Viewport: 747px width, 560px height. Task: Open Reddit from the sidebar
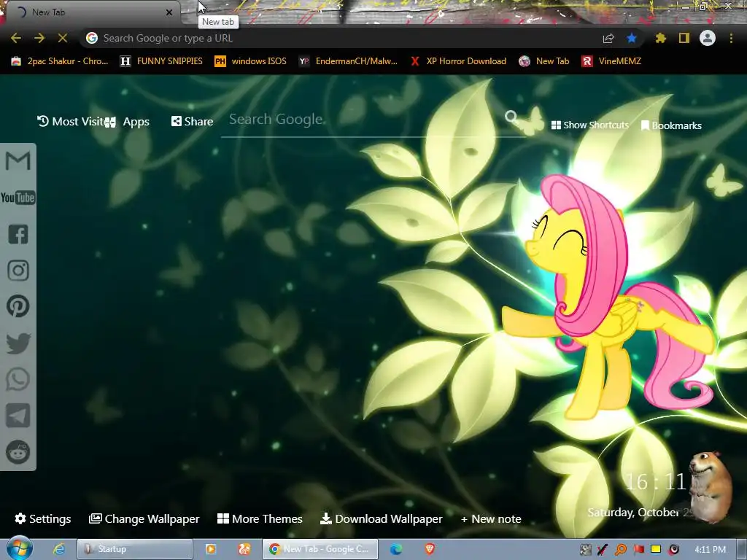[x=18, y=452]
